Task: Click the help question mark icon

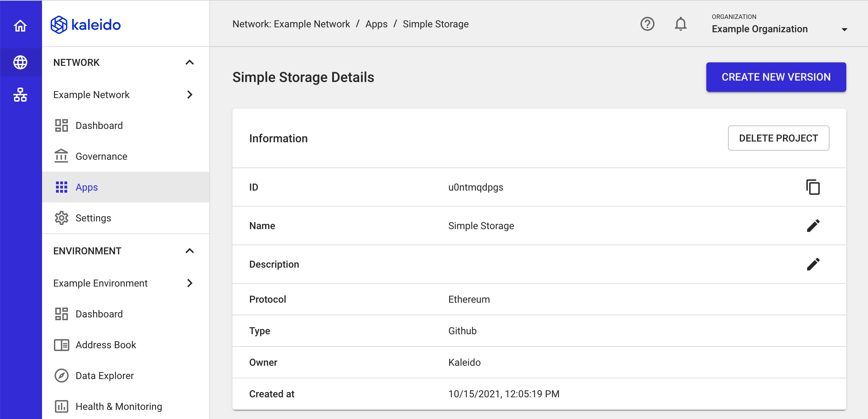Action: coord(646,23)
